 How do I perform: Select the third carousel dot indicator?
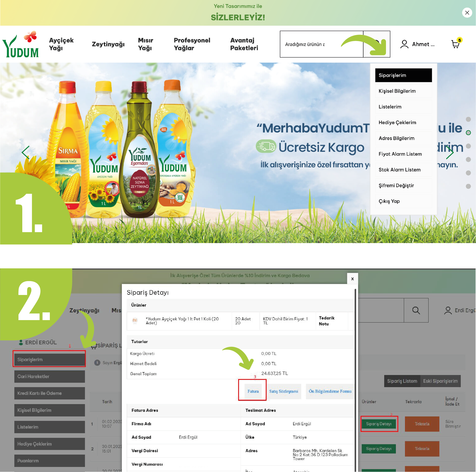click(x=468, y=146)
